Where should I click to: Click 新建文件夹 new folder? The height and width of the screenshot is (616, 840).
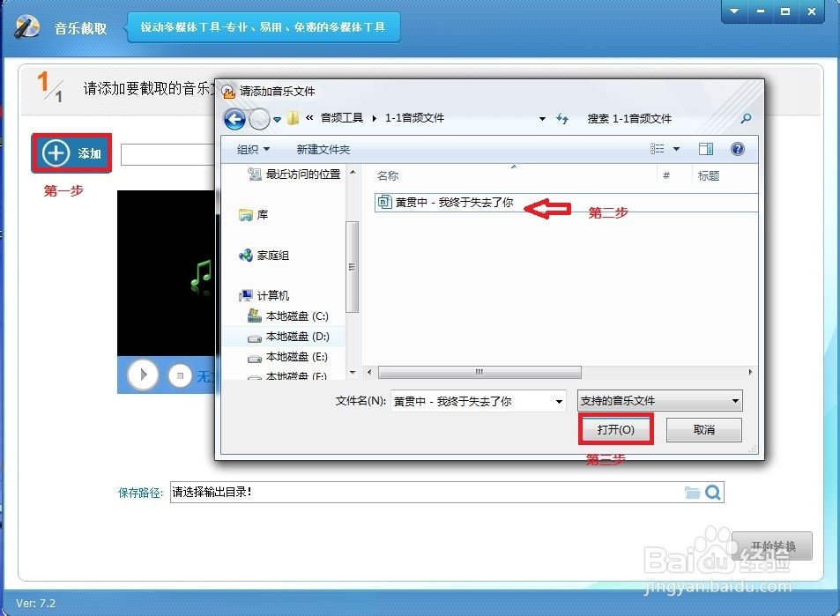323,150
